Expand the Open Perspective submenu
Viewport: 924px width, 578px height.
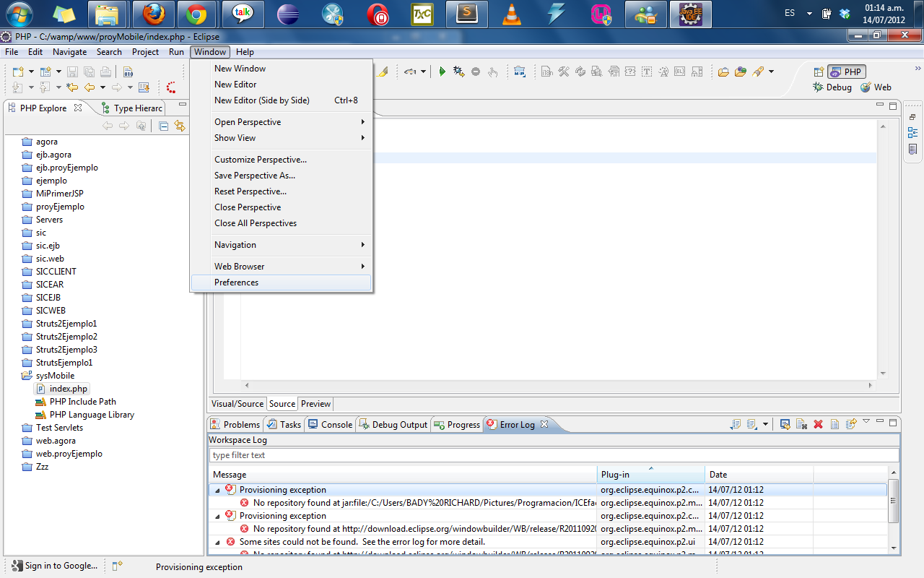[x=282, y=122]
